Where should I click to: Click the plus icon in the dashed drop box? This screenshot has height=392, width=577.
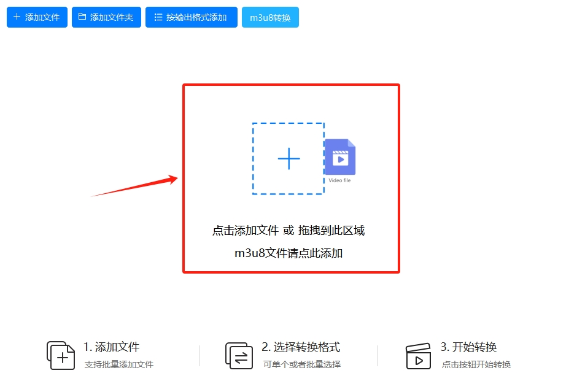click(x=289, y=158)
